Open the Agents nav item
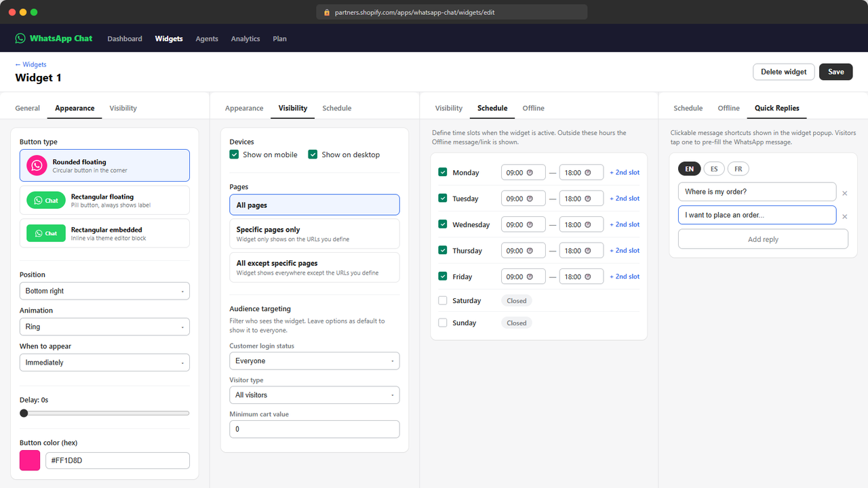Image resolution: width=868 pixels, height=488 pixels. [207, 39]
